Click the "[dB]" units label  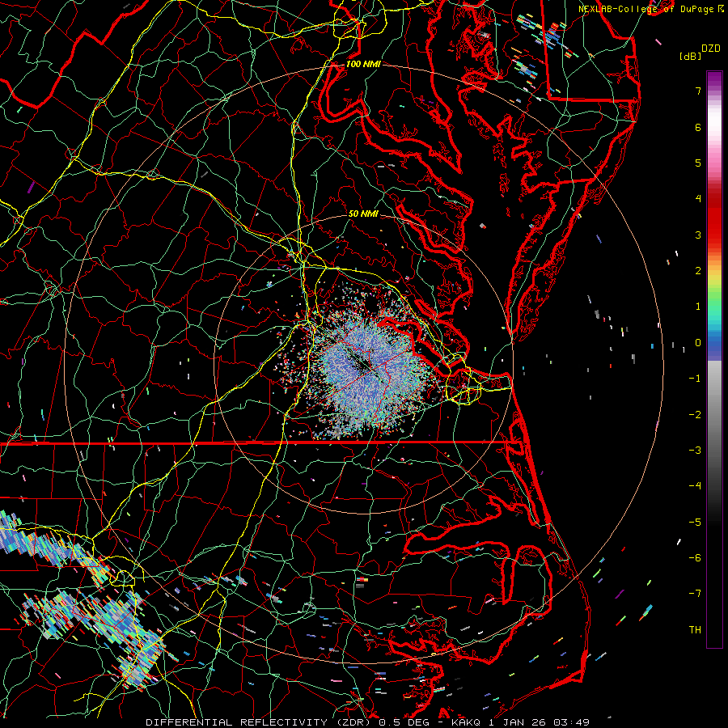pyautogui.click(x=690, y=56)
